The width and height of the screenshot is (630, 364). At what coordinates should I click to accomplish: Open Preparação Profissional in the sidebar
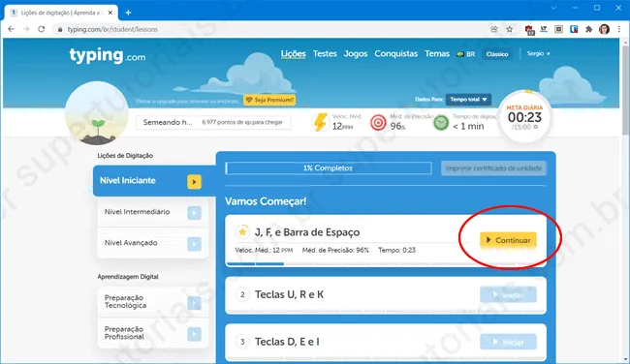[x=153, y=333]
